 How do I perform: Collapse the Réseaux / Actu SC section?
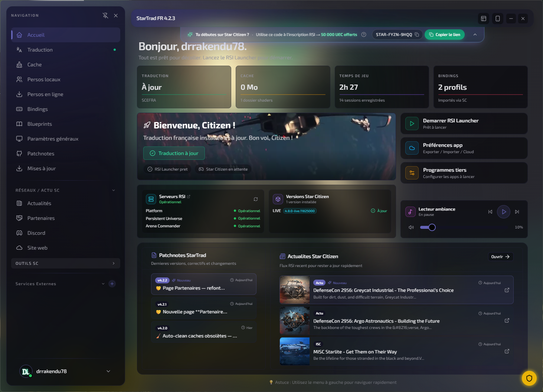coord(114,190)
